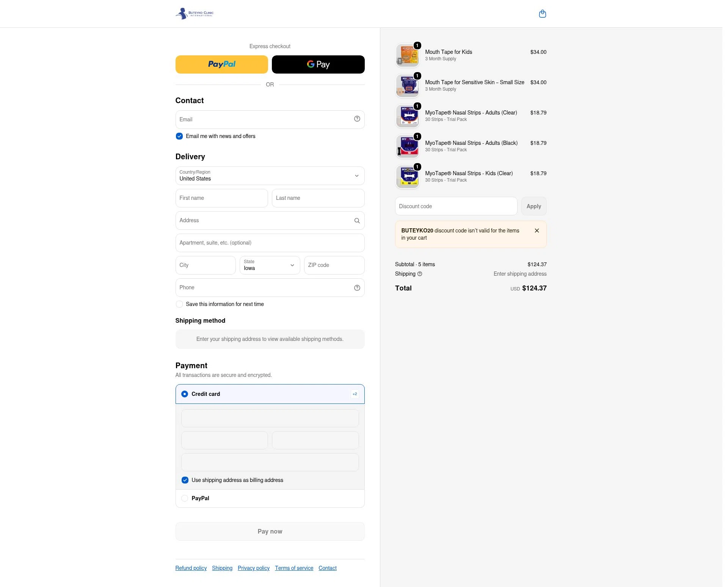The width and height of the screenshot is (728, 587).
Task: Click the Total amount $124.37
Action: (534, 288)
